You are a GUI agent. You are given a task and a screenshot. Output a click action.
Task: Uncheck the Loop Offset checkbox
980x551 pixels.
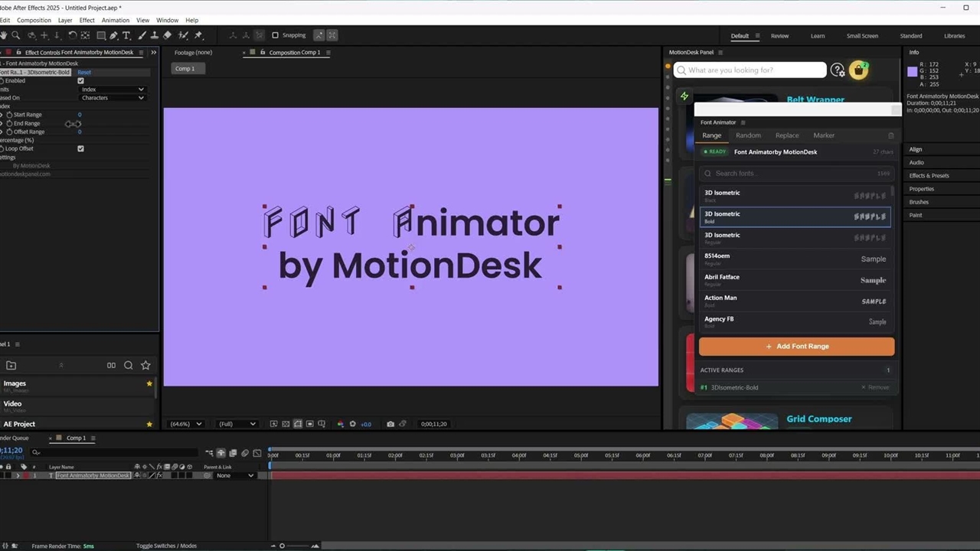(x=80, y=148)
